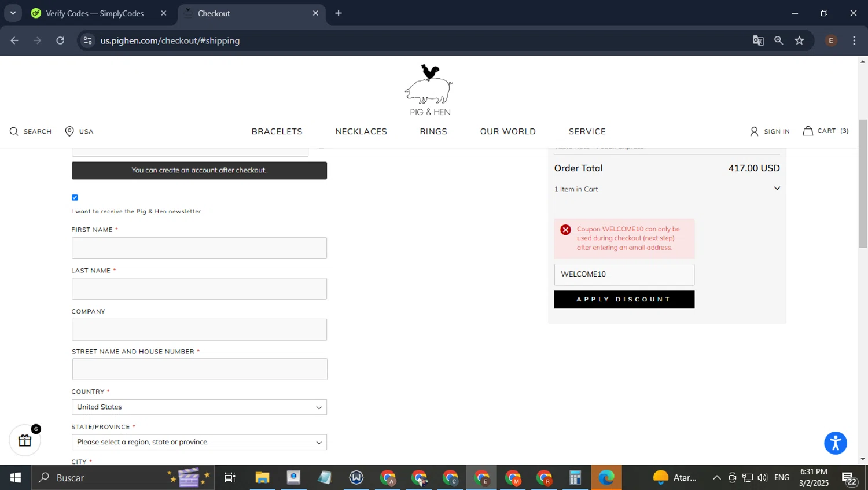Open the Sign In account icon
868x490 pixels.
click(754, 131)
